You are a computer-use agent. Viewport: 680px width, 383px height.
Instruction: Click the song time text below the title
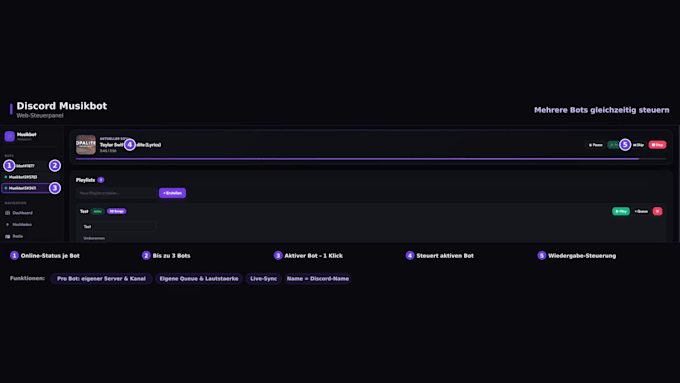tap(108, 151)
